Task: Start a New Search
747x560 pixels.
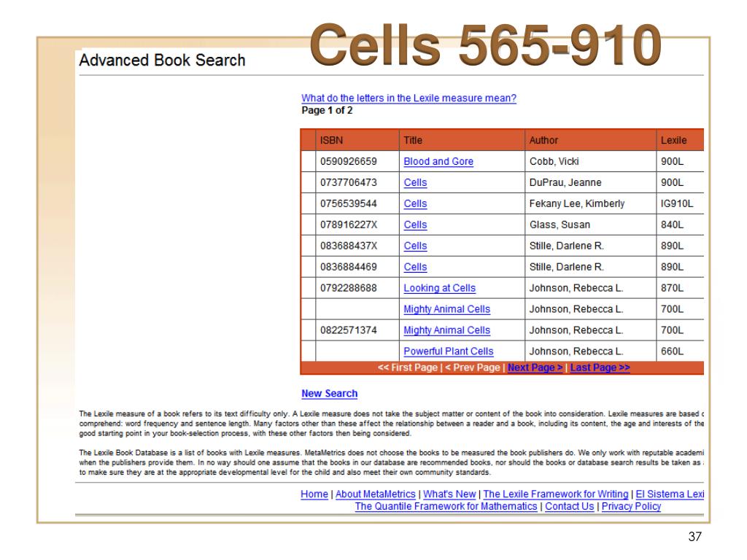Action: 329,393
